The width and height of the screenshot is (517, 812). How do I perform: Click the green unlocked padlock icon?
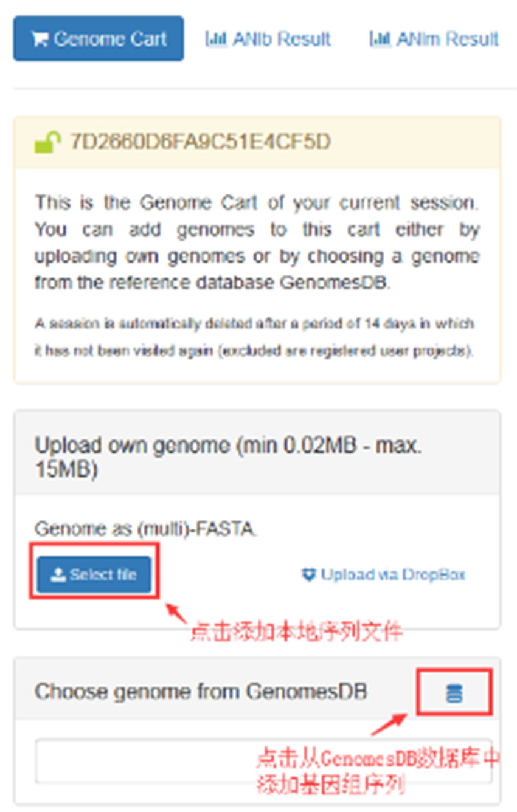click(47, 142)
